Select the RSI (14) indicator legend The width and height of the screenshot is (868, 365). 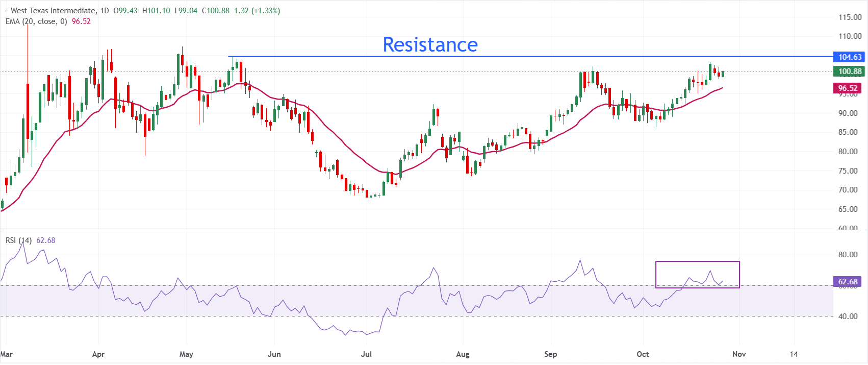[19, 240]
